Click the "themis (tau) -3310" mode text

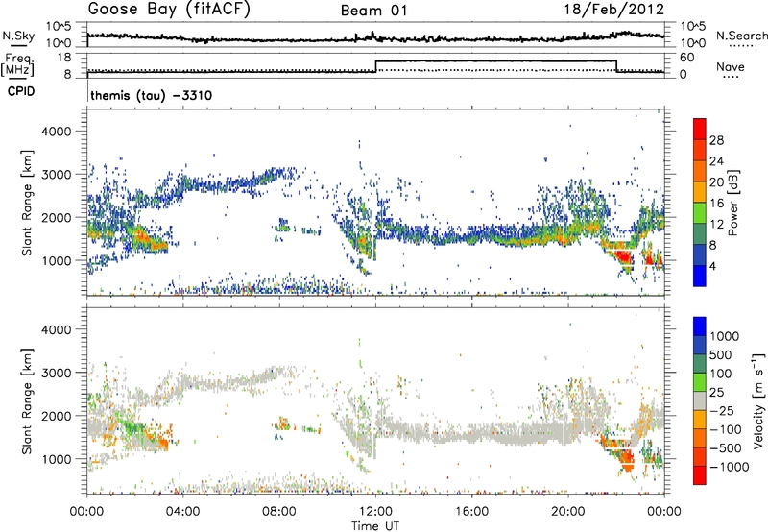[x=152, y=95]
